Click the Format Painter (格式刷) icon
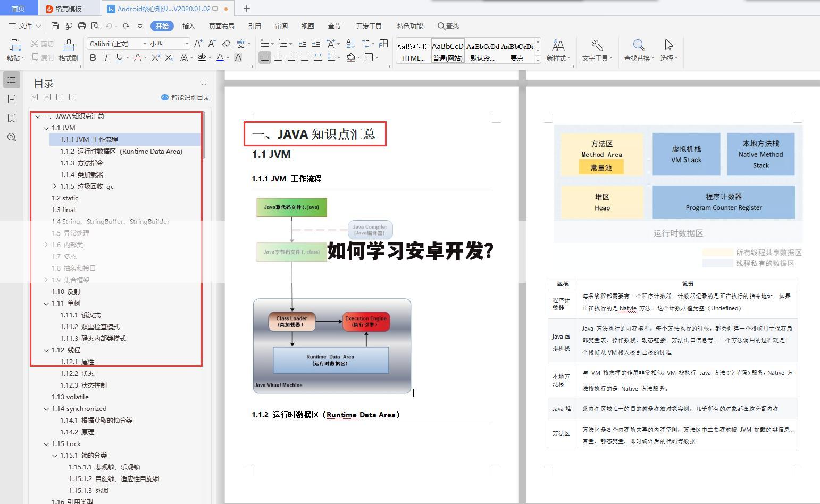 (x=68, y=46)
